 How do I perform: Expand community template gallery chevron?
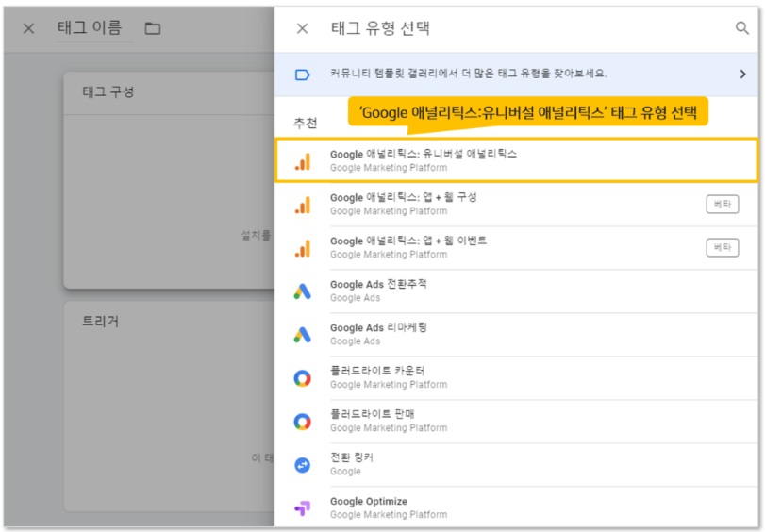[x=742, y=75]
